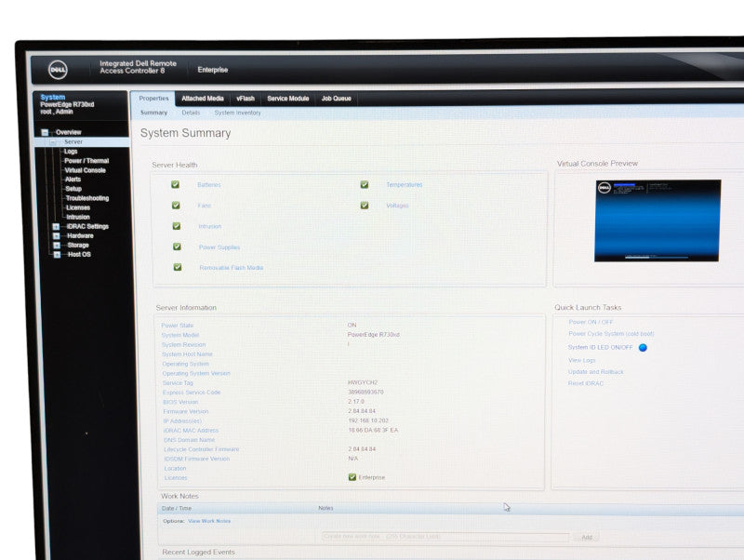Open Virtual Console in the tree
The width and height of the screenshot is (744, 560).
tap(85, 170)
